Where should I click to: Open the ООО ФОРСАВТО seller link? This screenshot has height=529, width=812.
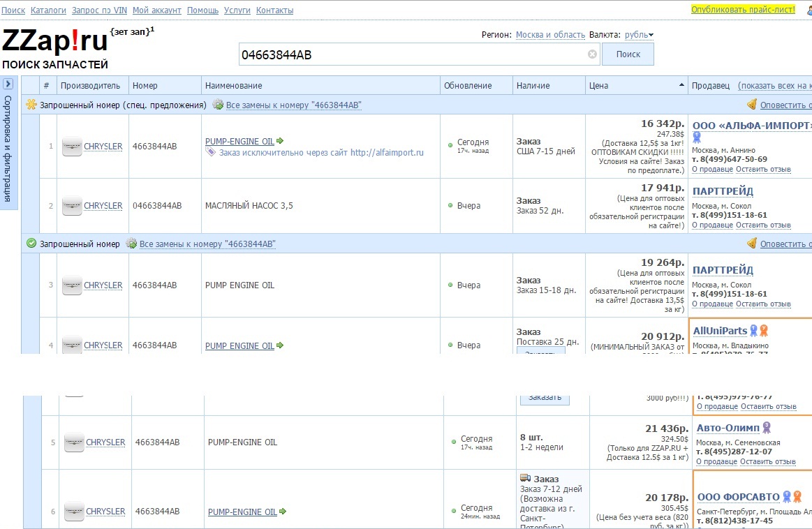tap(739, 497)
